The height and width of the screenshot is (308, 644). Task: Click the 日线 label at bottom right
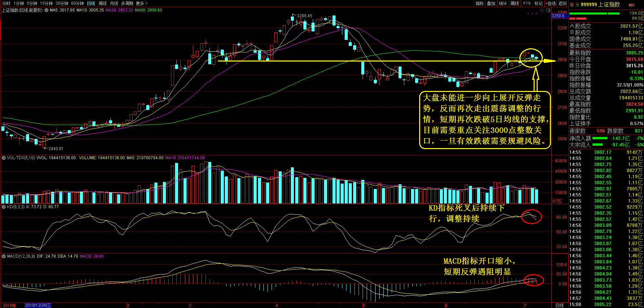pyautogui.click(x=560, y=305)
